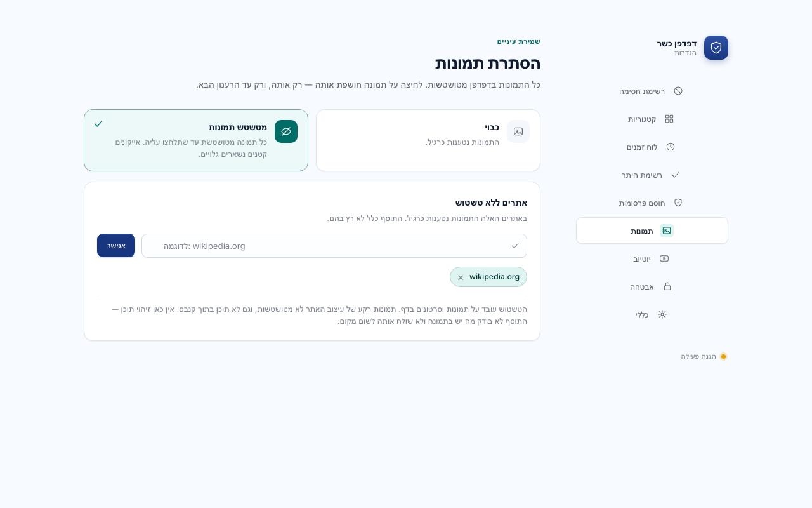
Task: Open the תמונות sidebar tab
Action: pos(652,231)
